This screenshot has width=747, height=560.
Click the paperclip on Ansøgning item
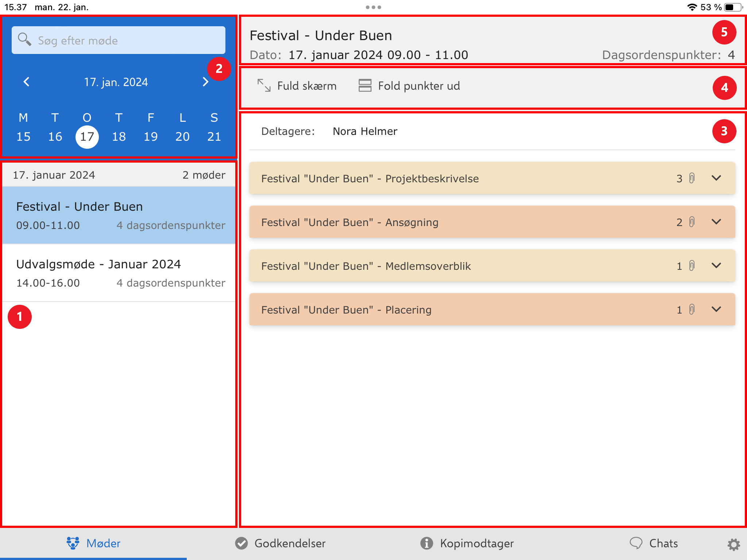click(692, 222)
